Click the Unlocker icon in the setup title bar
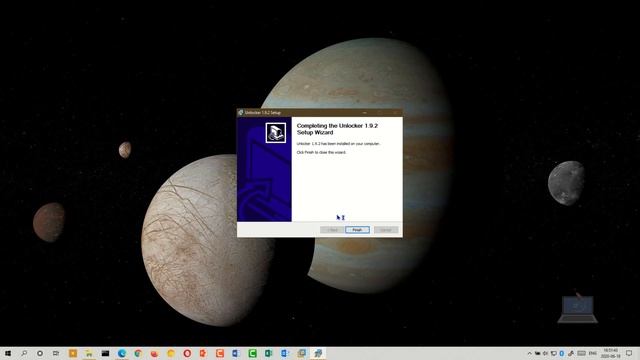Screen dimensions: 640x360 pyautogui.click(x=241, y=113)
